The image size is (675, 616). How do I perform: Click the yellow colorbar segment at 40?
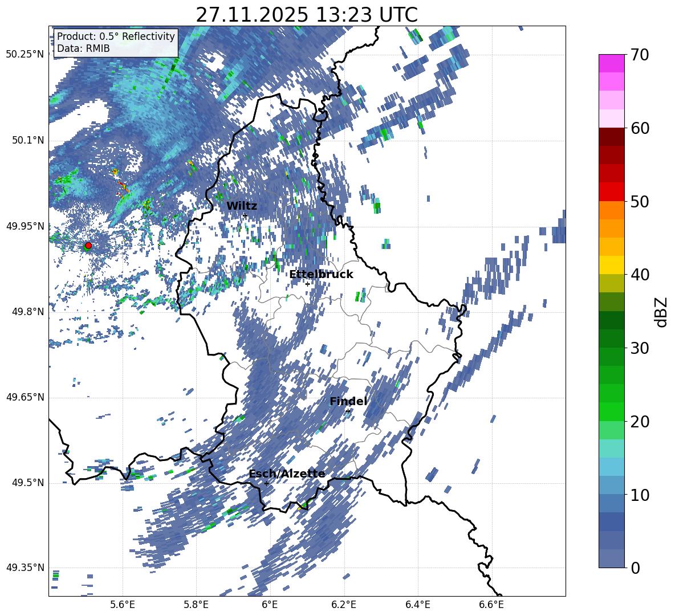click(x=611, y=265)
